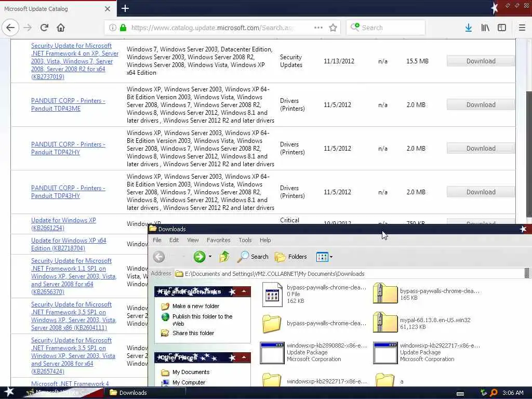The height and width of the screenshot is (399, 532).
Task: Open Security Update KB2737019 link
Action: (x=75, y=61)
